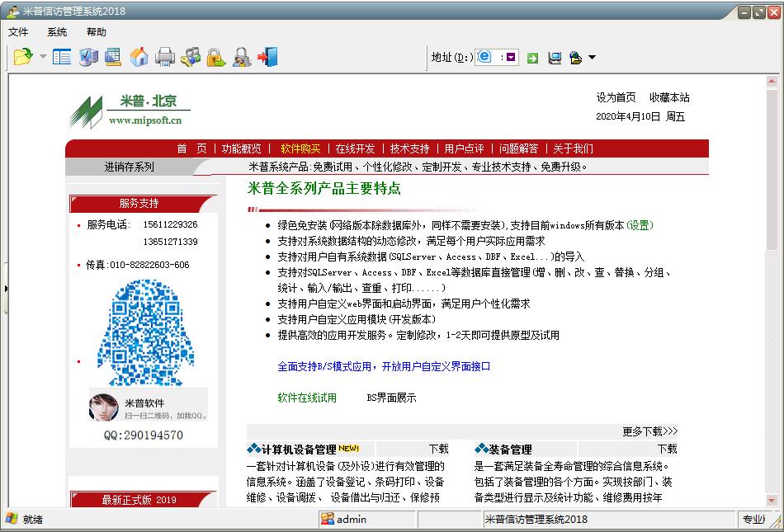
Task: Click the printer toolbar icon
Action: point(164,57)
